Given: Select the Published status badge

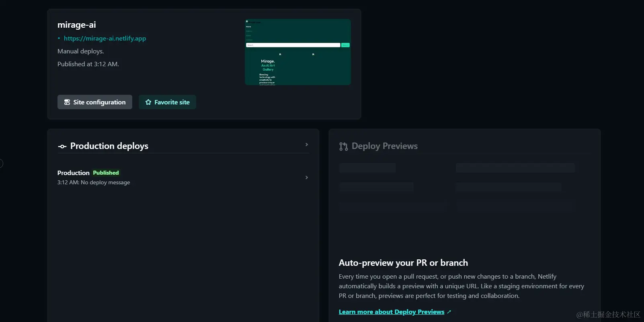Looking at the screenshot, I should click(x=106, y=173).
